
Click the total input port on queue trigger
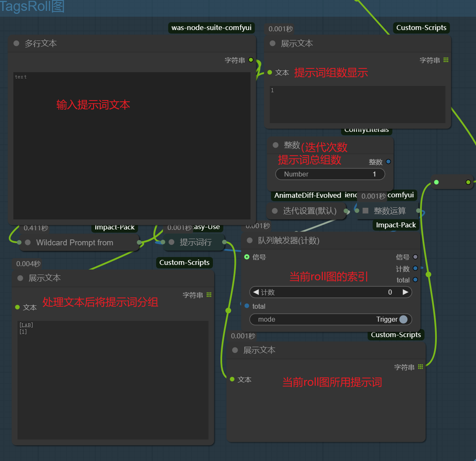(247, 306)
